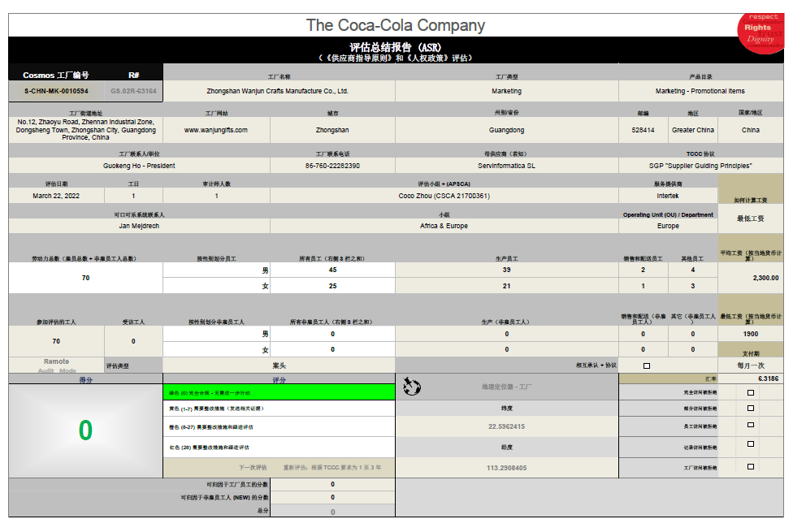The width and height of the screenshot is (793, 532).
Task: Click the red Respect Rights Dignity logo
Action: point(760,32)
